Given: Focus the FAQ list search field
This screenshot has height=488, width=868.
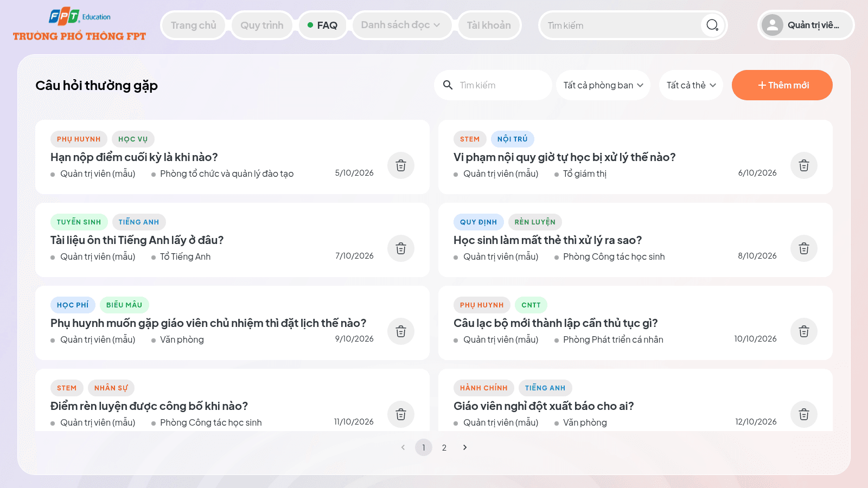Looking at the screenshot, I should click(493, 85).
